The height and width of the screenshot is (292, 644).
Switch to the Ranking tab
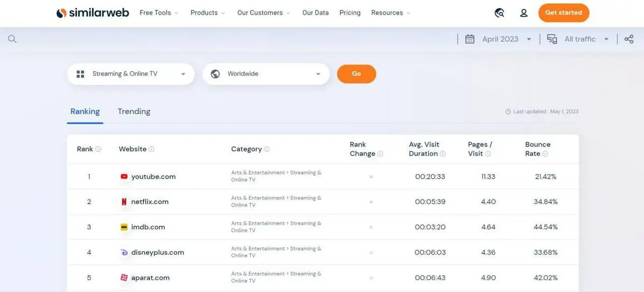85,112
